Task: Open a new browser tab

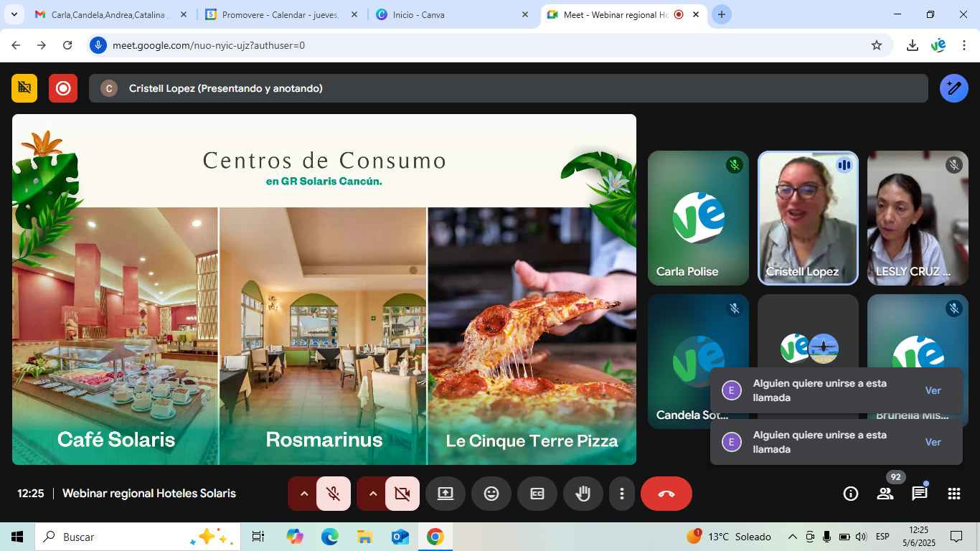Action: tap(722, 14)
